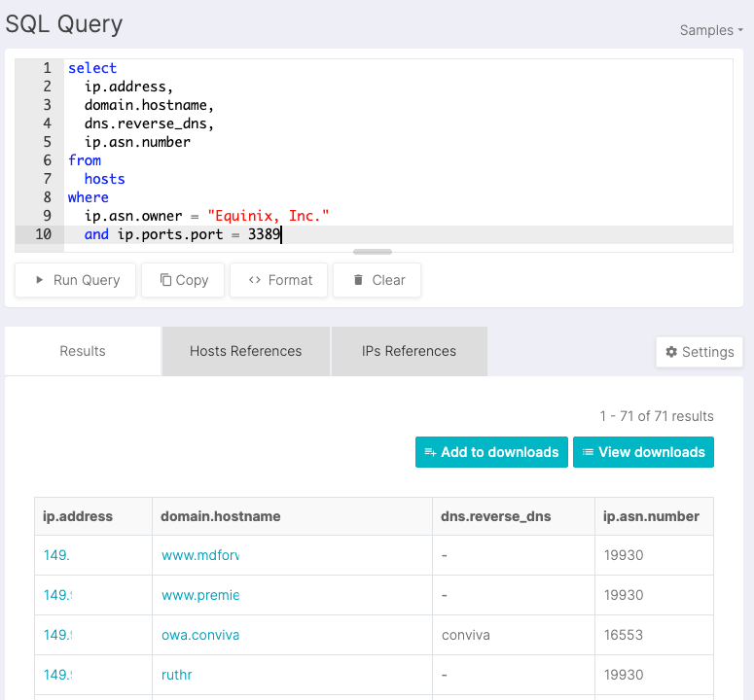
Task: Click the play icon in Run Query
Action: tap(40, 280)
